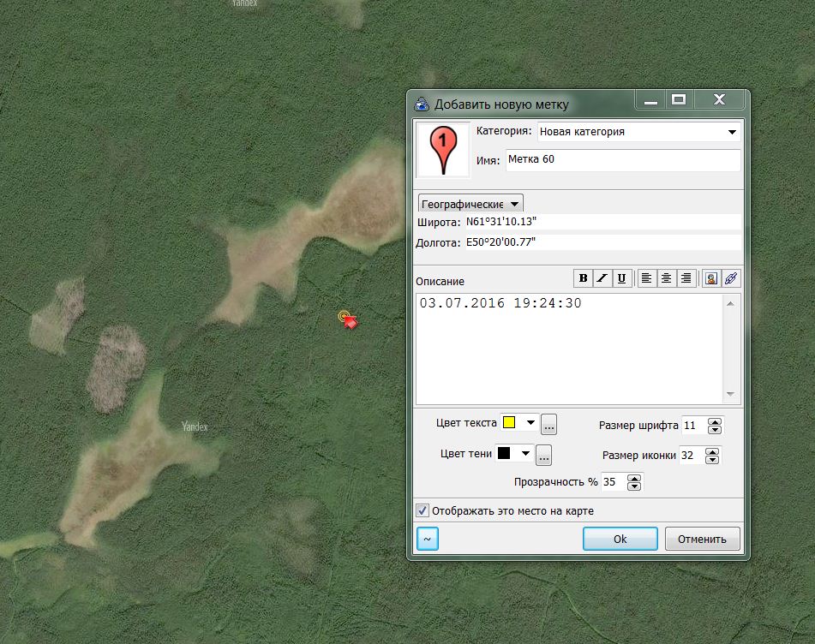This screenshot has width=815, height=644.
Task: Open the Цвет тени color dropdown
Action: 525,453
